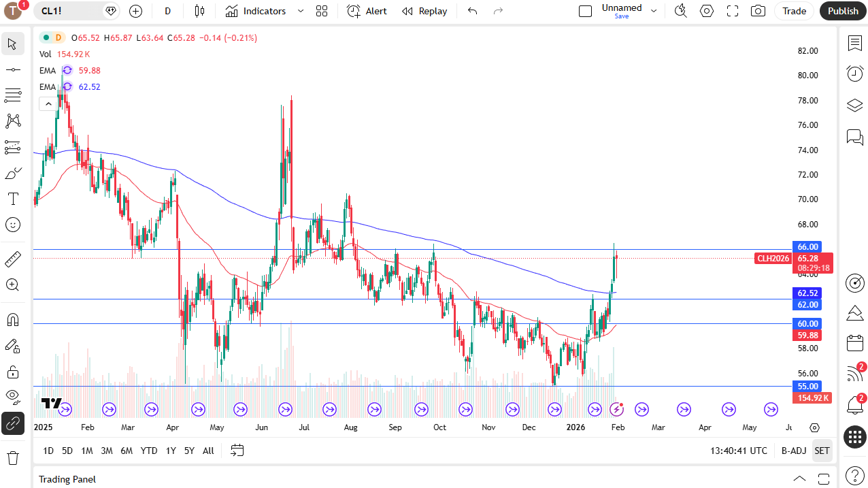Select the 1M date range
The height and width of the screenshot is (488, 868).
87,451
